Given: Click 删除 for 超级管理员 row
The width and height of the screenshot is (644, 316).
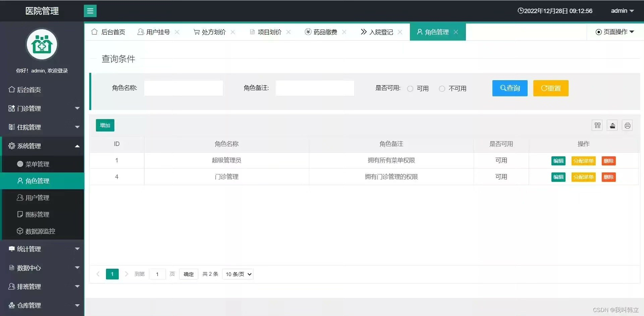Looking at the screenshot, I should click(x=609, y=161).
